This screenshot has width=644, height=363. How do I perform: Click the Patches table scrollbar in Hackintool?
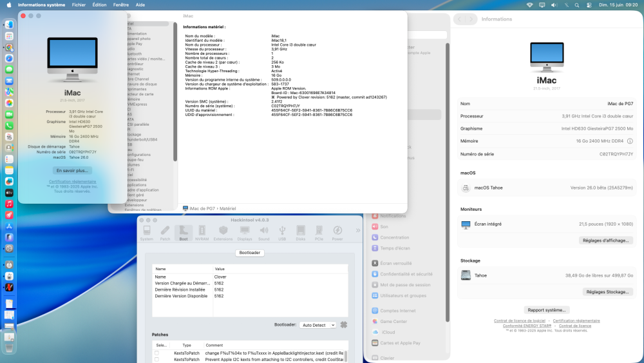[345, 356]
